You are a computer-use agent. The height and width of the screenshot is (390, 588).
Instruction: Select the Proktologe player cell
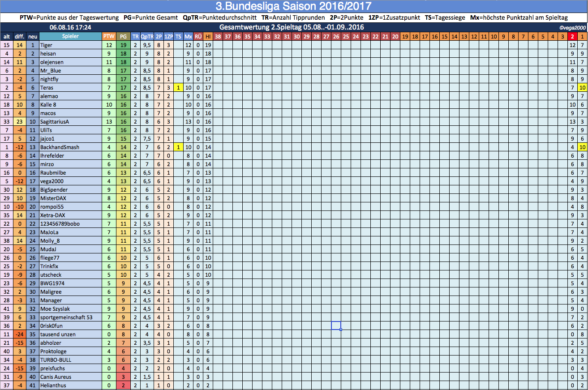click(70, 351)
